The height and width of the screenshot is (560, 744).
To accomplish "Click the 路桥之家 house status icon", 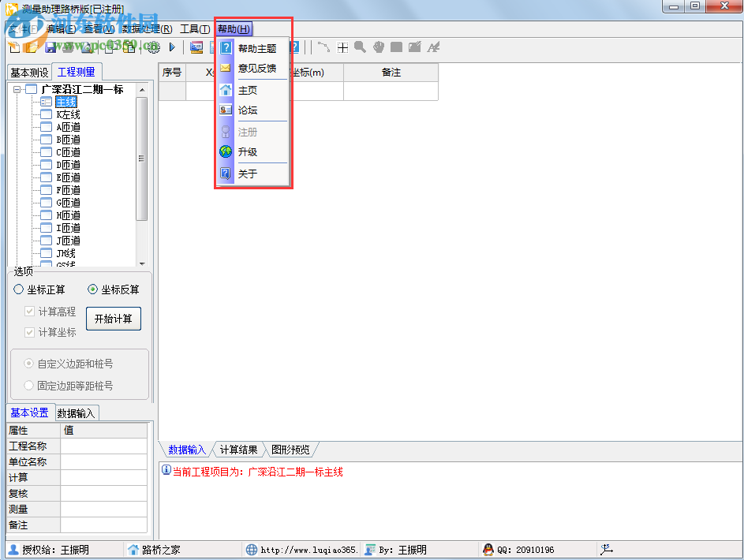I will (133, 550).
